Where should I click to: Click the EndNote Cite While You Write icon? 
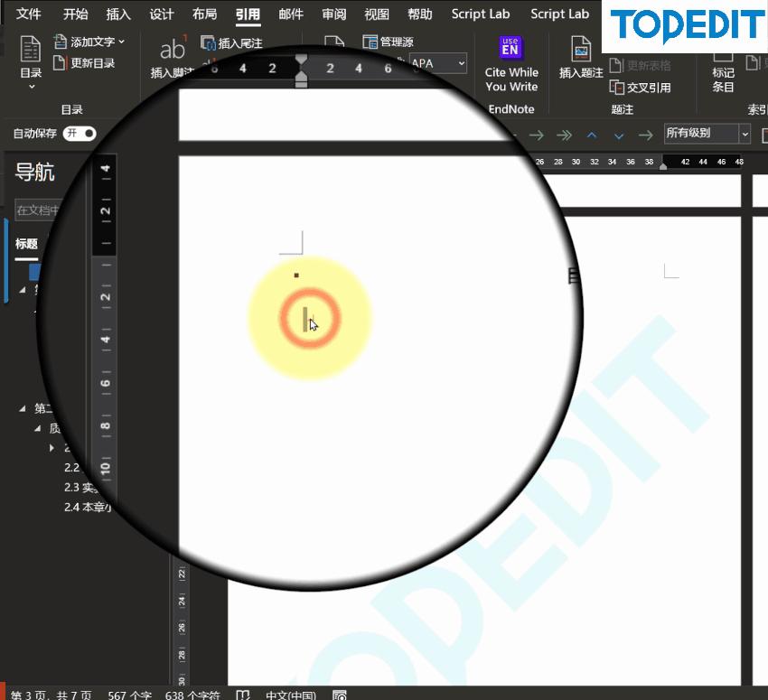tap(510, 48)
